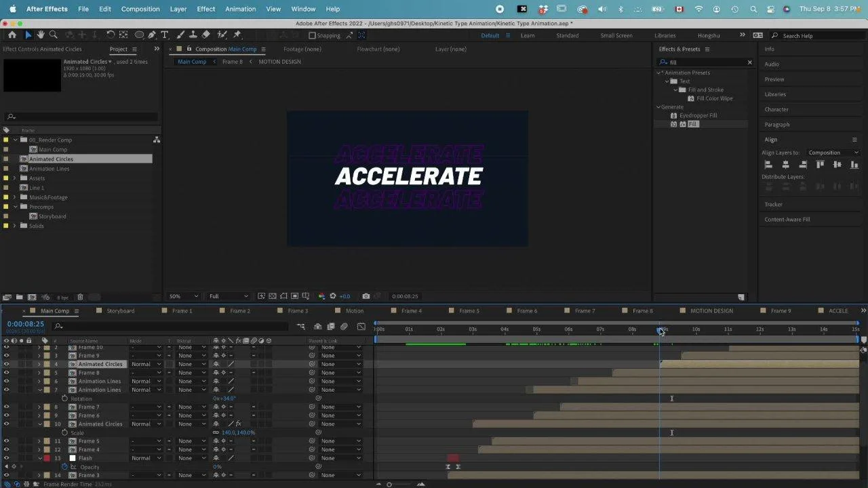The width and height of the screenshot is (868, 488).
Task: Open Parent None dropdown for Frame 8
Action: point(340,373)
